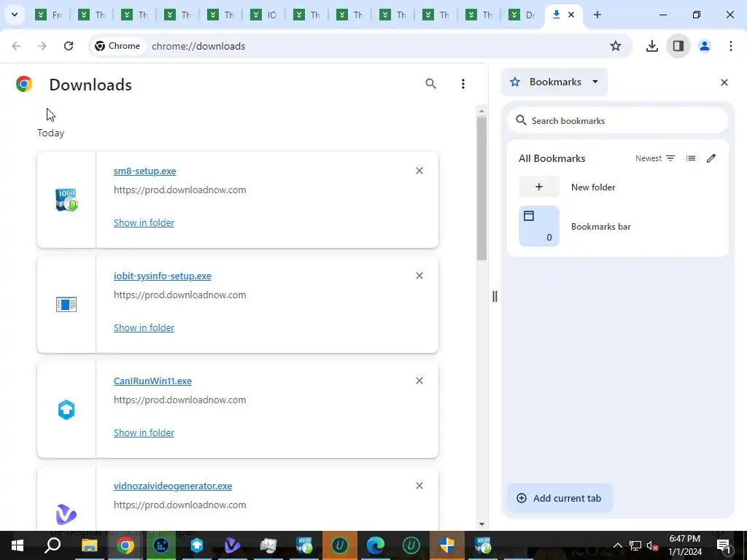This screenshot has height=560, width=747.
Task: Open the Downloads page more actions menu
Action: click(463, 84)
